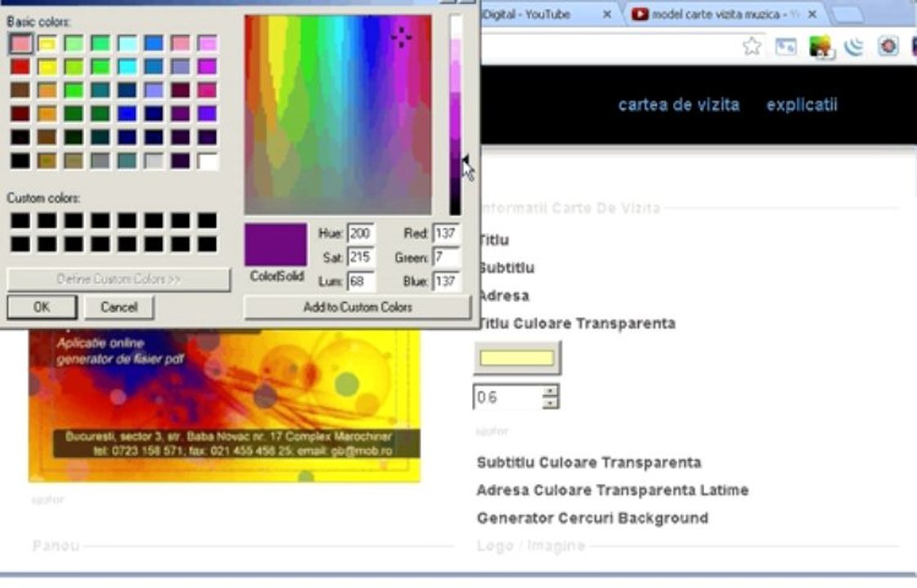Open the 'explicatii' navigation link

pyautogui.click(x=802, y=105)
